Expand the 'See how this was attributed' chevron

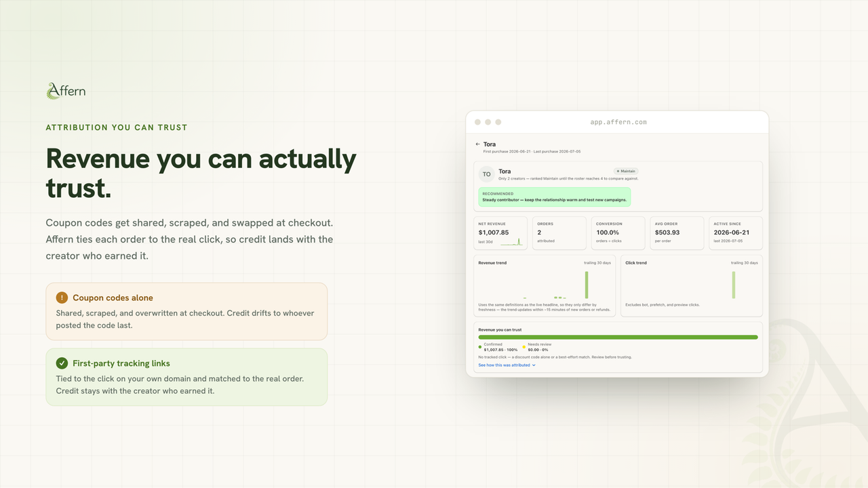(x=534, y=365)
